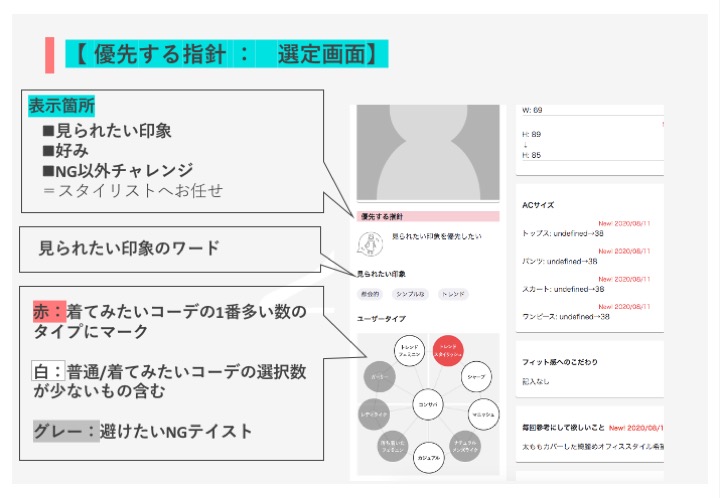Viewport: 720px width, 498px height.
Task: Click the pink 優先する指針 header bar
Action: click(x=427, y=216)
